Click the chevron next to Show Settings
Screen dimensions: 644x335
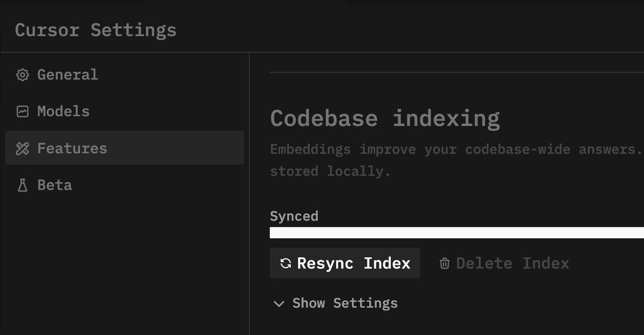(279, 304)
